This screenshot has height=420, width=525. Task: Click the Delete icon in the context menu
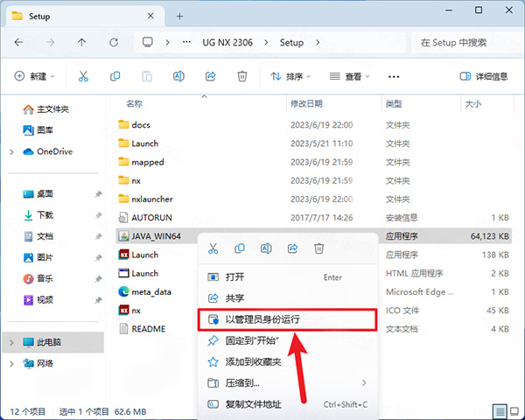(318, 248)
